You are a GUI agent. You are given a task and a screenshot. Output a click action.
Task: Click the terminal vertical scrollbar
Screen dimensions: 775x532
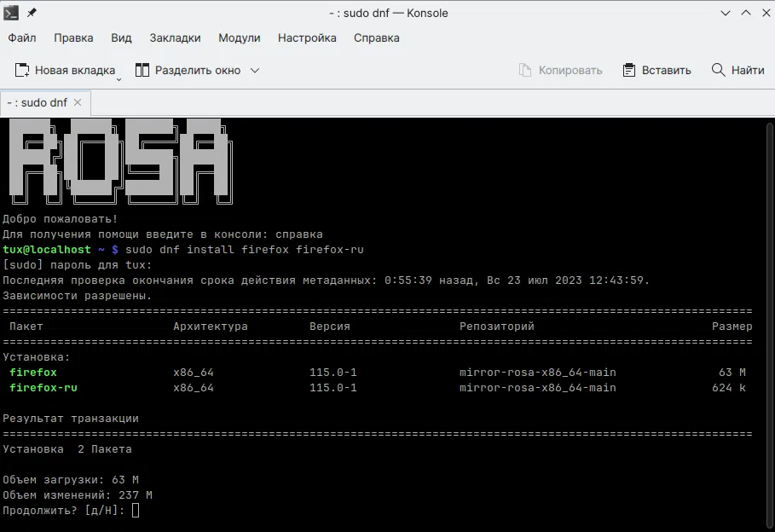[x=770, y=324]
